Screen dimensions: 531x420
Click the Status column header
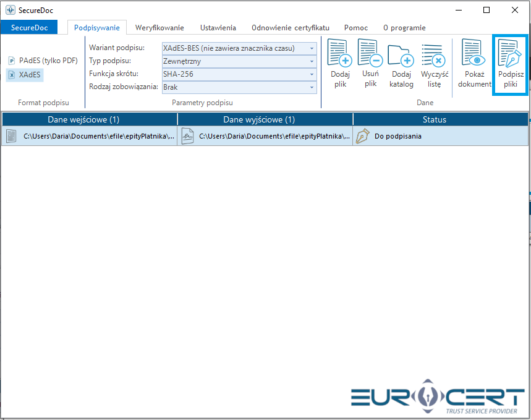[441, 119]
